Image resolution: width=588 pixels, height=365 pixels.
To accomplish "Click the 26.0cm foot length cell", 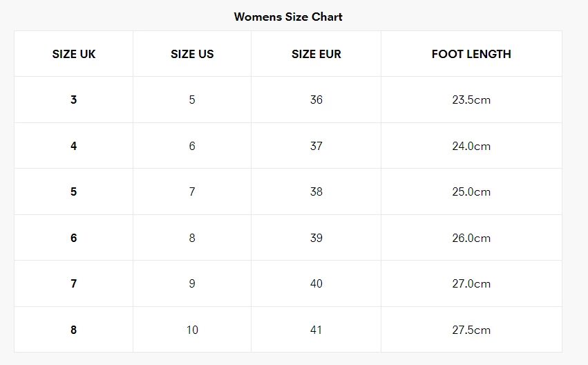I will [471, 238].
